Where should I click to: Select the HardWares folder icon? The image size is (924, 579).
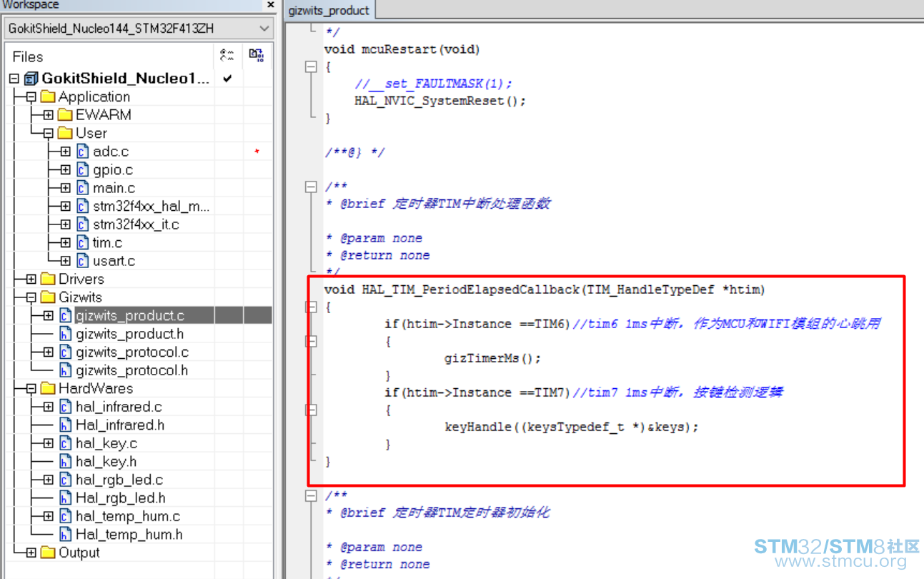[x=48, y=388]
